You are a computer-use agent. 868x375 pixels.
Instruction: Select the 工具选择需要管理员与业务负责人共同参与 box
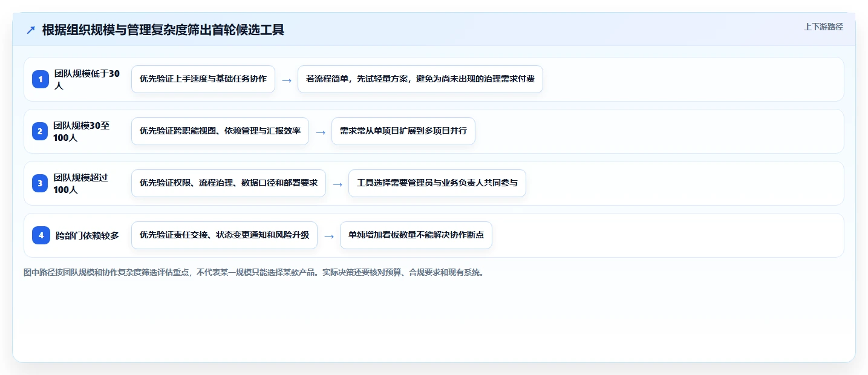(x=437, y=183)
